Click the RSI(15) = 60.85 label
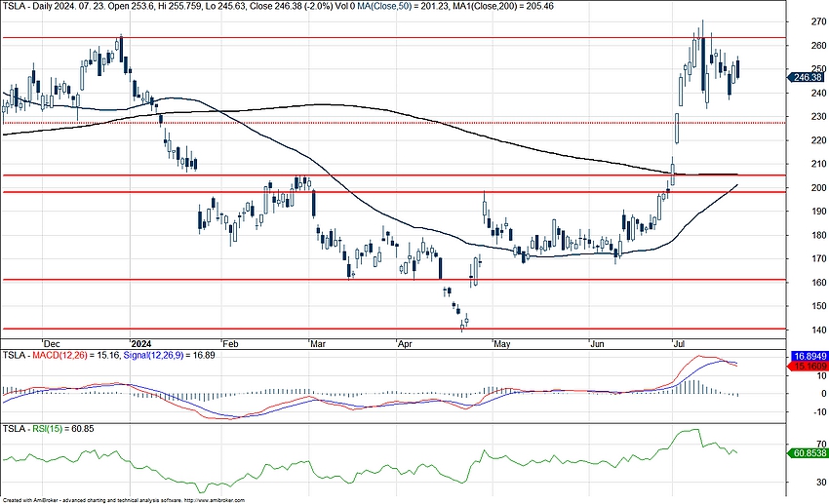This screenshot has height=504, width=829. [x=63, y=429]
